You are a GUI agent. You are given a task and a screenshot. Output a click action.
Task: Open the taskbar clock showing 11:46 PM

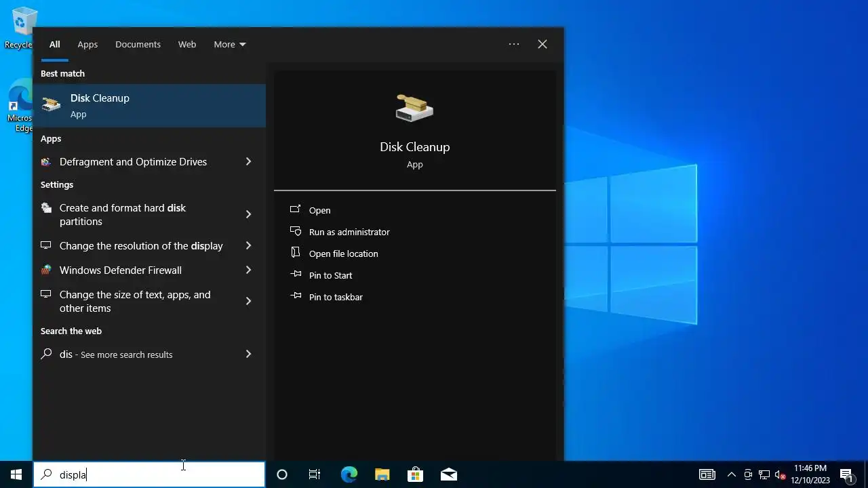click(810, 474)
